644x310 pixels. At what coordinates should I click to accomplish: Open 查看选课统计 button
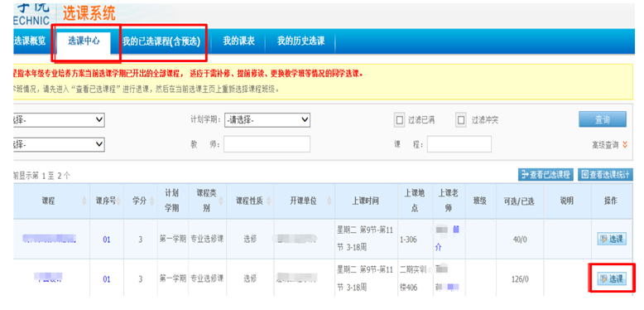click(x=605, y=174)
